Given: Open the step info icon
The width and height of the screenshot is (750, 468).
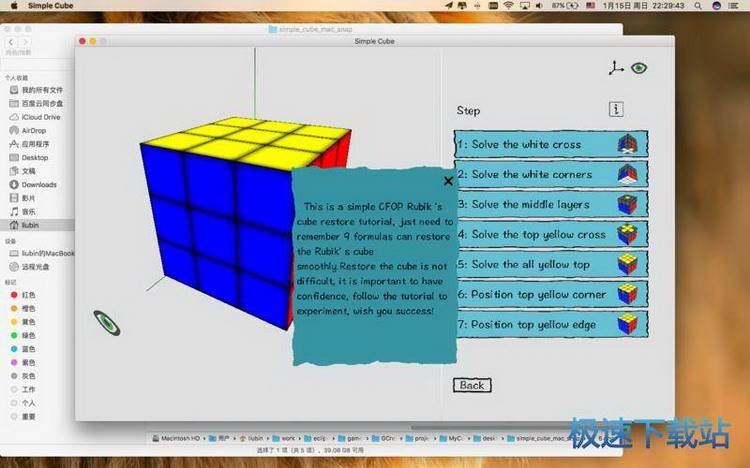Looking at the screenshot, I should coord(617,110).
